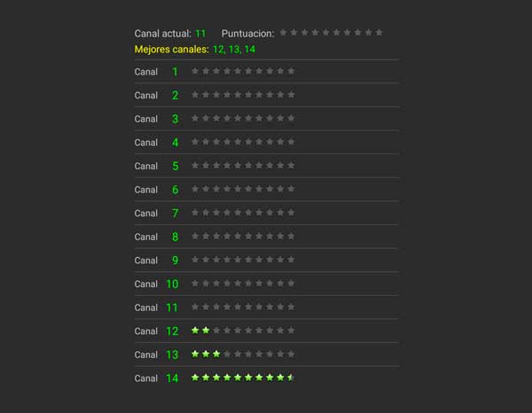
Task: Click the first star in Puntuacion rating
Action: click(284, 33)
